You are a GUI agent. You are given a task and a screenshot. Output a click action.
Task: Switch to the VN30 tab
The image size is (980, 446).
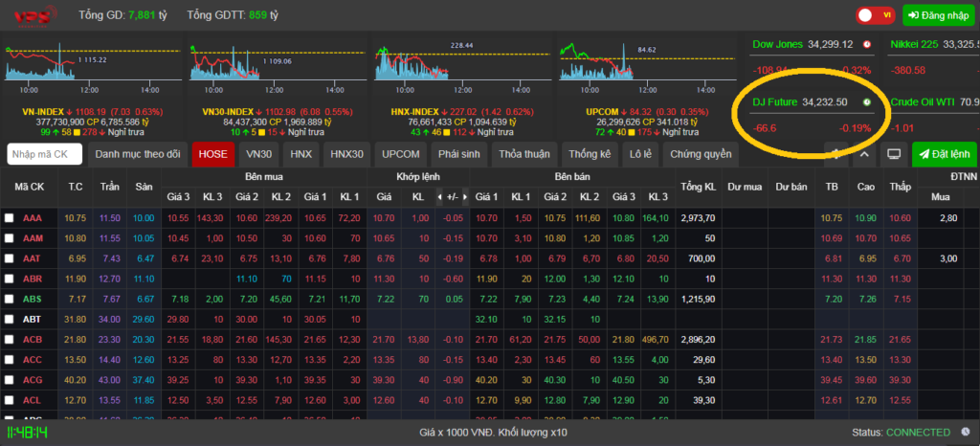coord(258,154)
